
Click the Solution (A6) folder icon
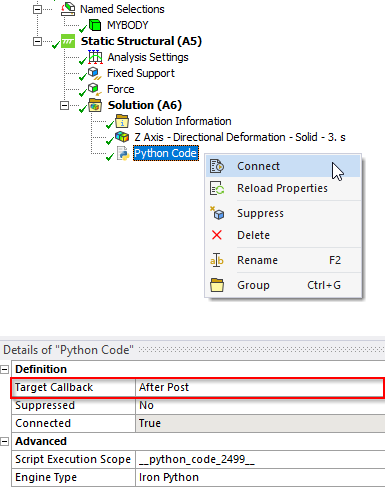coord(95,105)
